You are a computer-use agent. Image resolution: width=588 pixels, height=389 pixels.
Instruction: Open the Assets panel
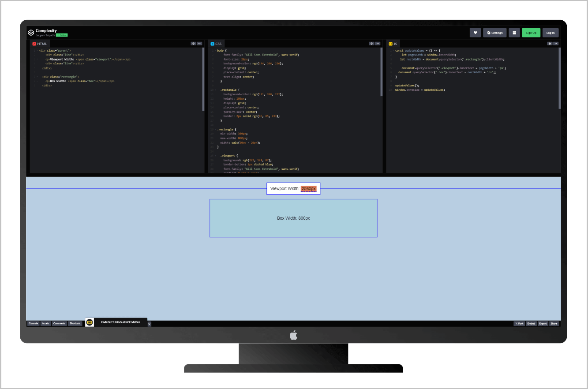45,323
